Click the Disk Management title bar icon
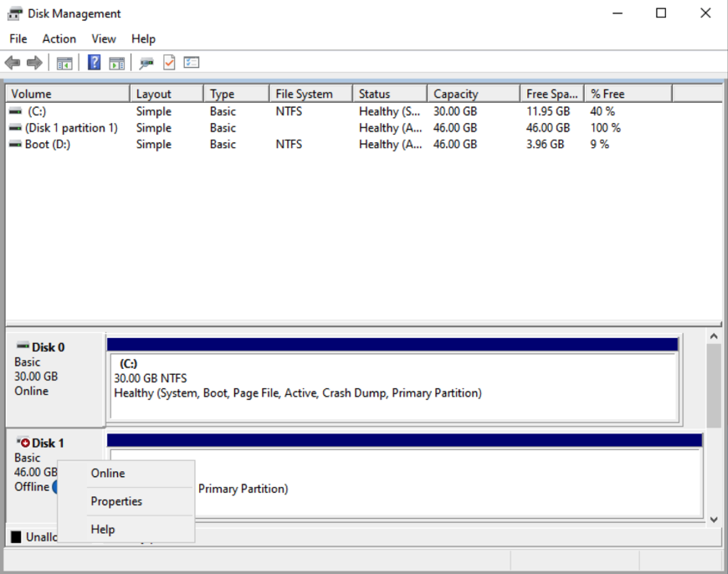Image resolution: width=728 pixels, height=574 pixels. 14,14
